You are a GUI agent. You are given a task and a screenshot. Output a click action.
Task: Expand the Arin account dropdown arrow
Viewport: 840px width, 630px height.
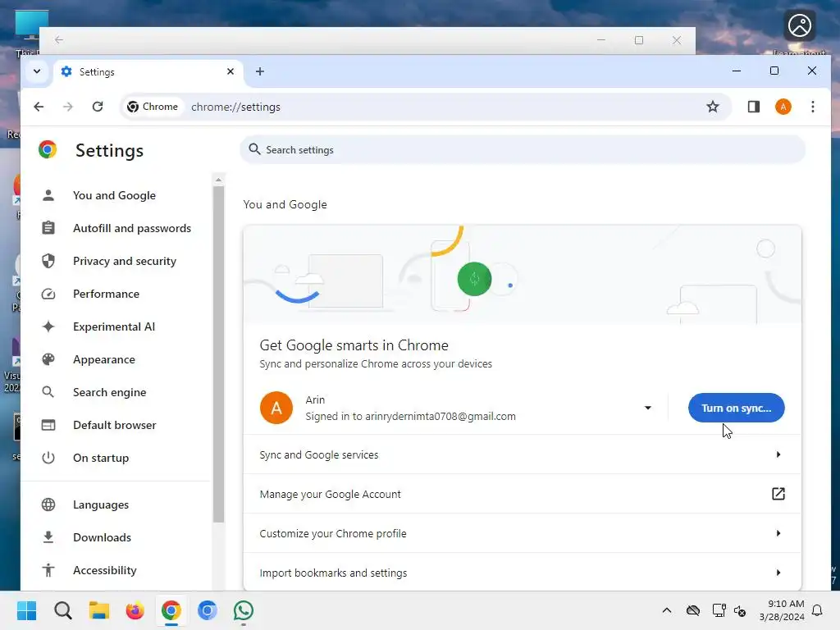click(648, 409)
